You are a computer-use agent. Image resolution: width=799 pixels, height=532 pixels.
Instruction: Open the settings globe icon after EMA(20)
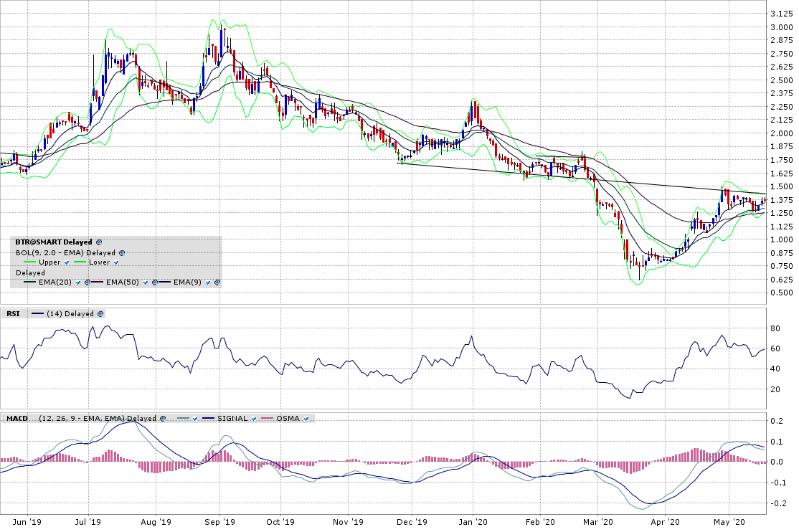tap(88, 282)
